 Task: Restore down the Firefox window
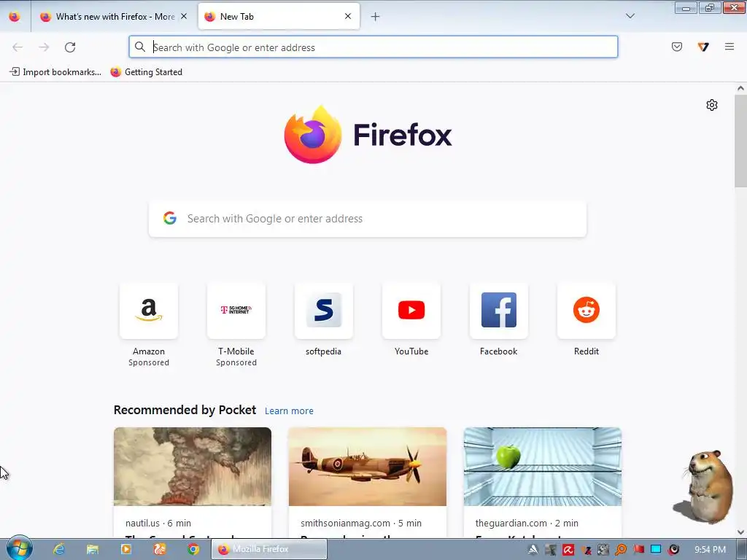(710, 7)
